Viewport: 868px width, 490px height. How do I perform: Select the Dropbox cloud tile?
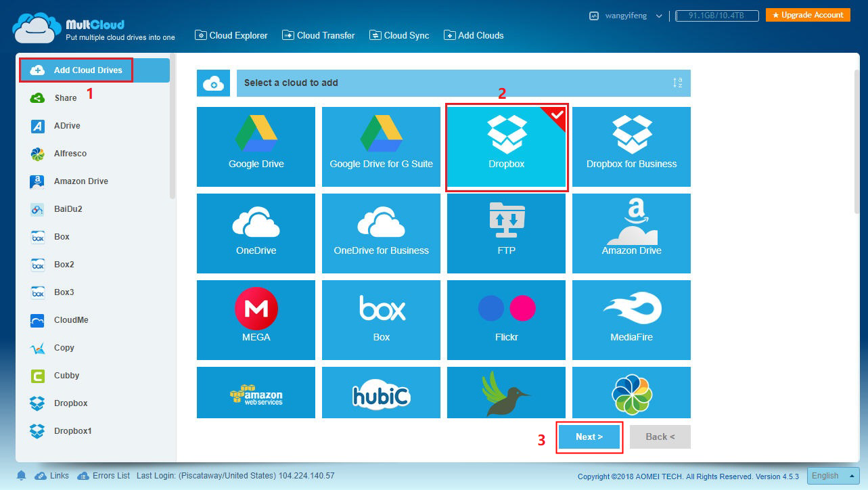click(506, 147)
